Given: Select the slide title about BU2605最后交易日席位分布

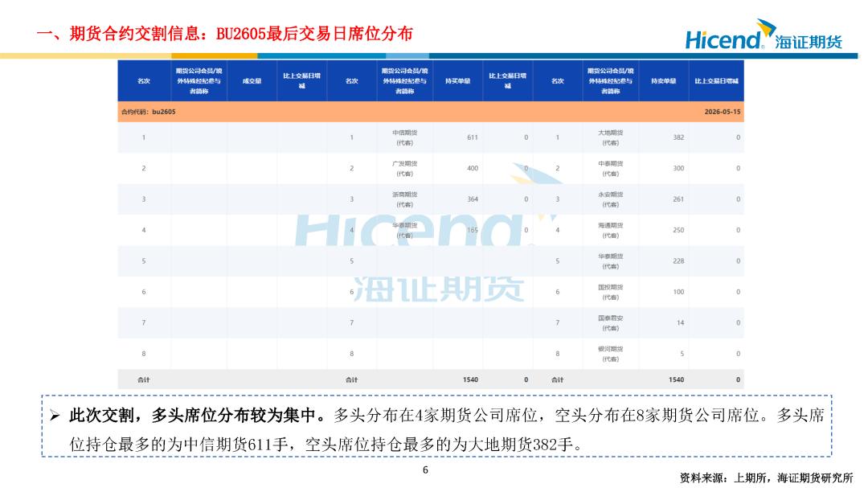Looking at the screenshot, I should click(x=225, y=34).
